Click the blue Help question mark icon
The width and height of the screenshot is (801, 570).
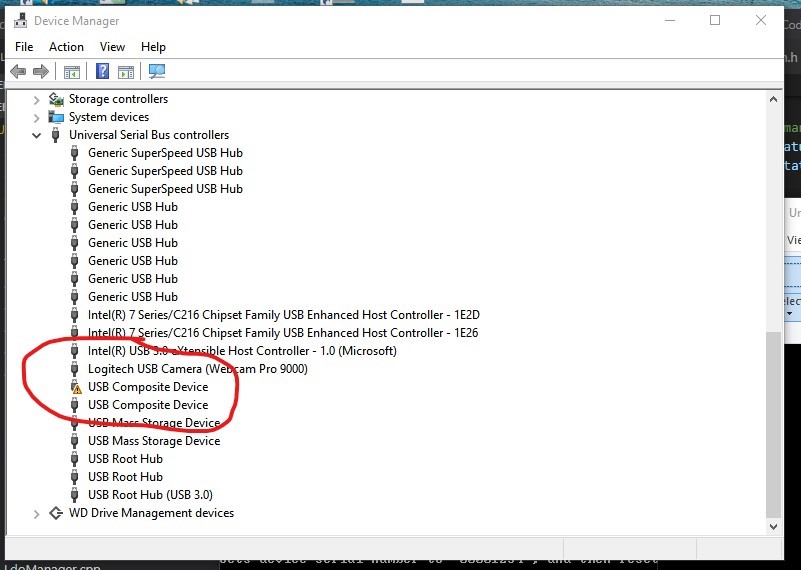point(102,71)
